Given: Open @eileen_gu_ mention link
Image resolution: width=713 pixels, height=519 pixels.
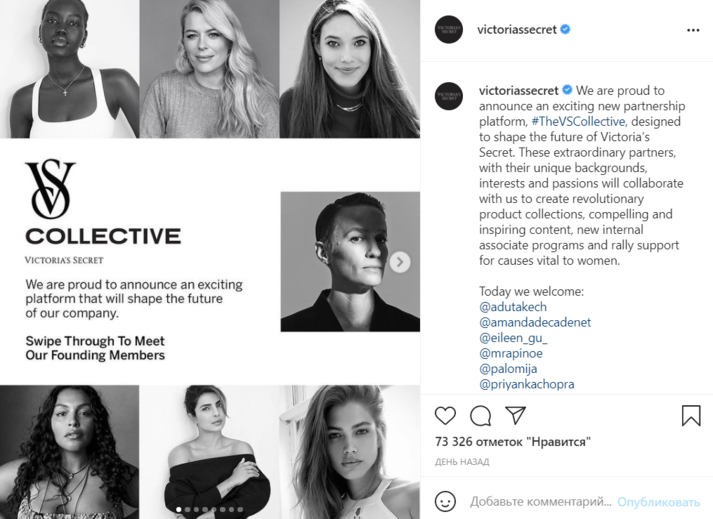Looking at the screenshot, I should (513, 338).
